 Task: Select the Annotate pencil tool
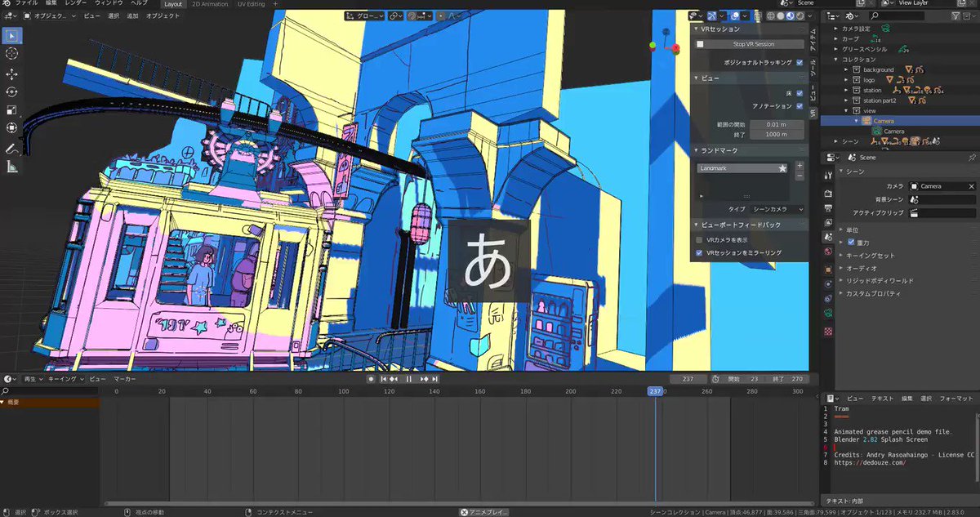coord(11,149)
